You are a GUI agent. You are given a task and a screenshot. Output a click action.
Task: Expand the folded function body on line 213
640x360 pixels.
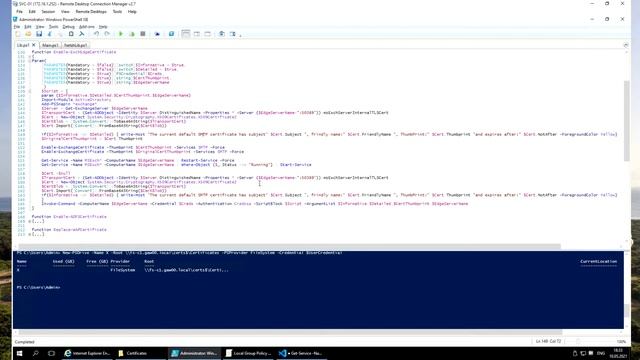[x=29, y=234]
